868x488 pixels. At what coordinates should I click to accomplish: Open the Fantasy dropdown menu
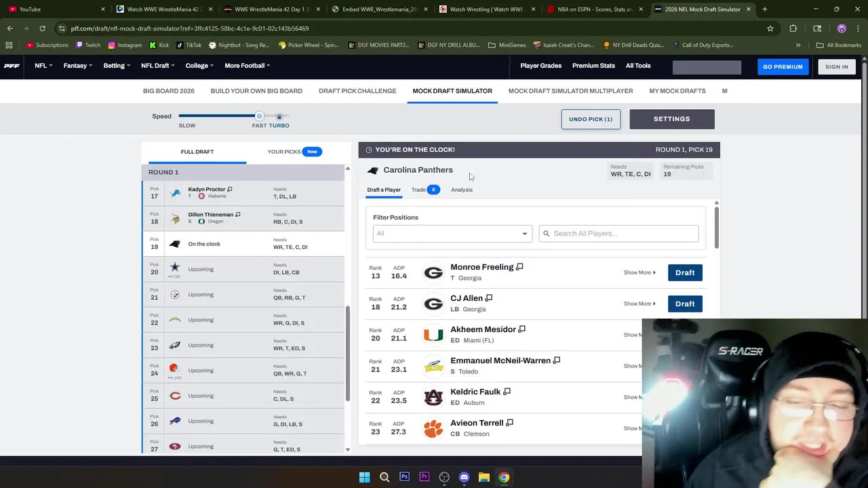(77, 66)
